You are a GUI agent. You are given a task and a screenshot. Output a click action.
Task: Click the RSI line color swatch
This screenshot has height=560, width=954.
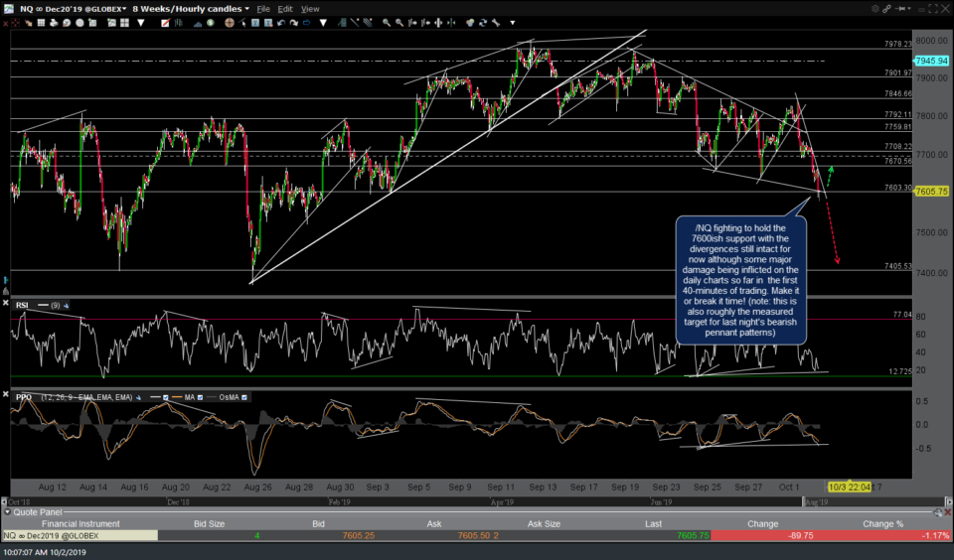[43, 305]
